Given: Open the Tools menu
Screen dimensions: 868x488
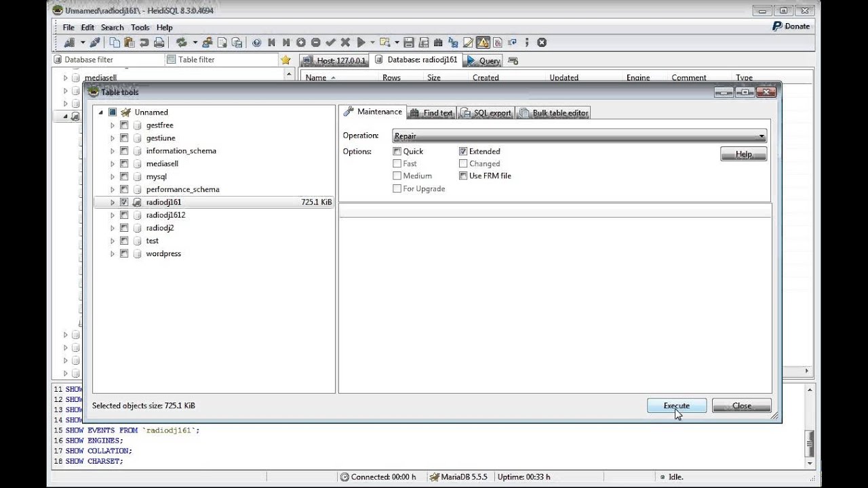Looking at the screenshot, I should [140, 28].
